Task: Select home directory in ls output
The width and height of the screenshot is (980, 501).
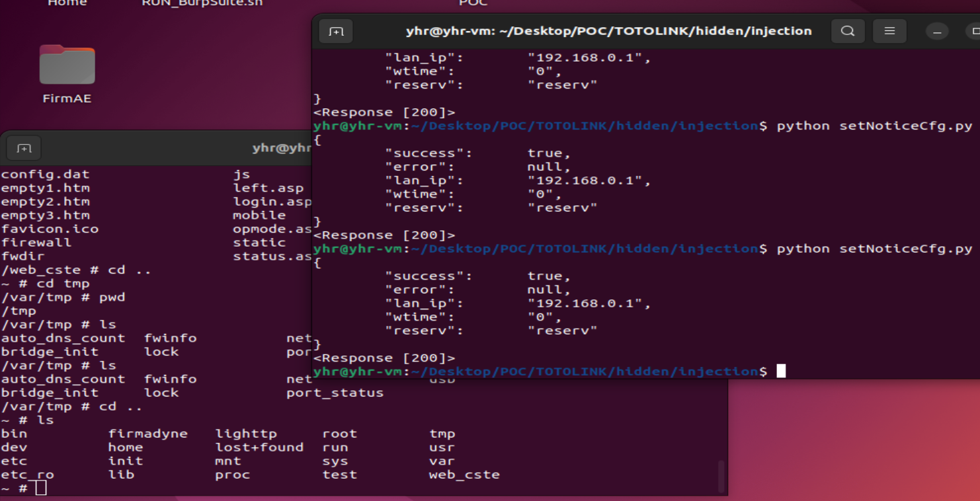Action: 126,447
